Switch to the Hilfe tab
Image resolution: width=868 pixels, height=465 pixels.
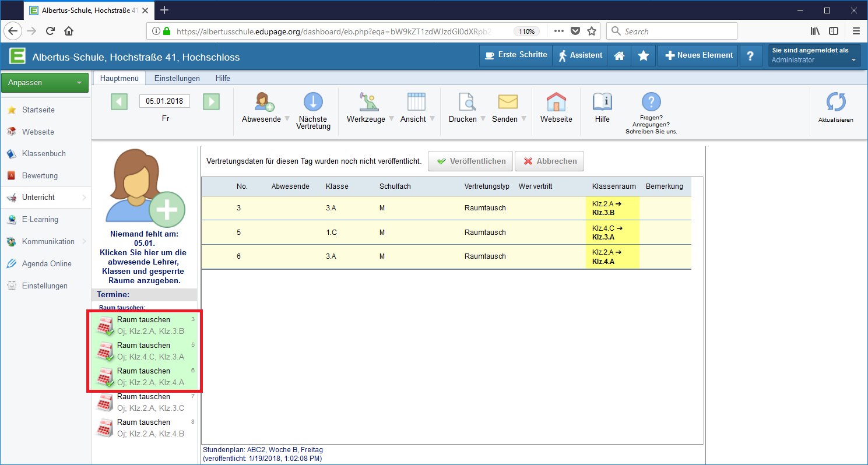223,78
